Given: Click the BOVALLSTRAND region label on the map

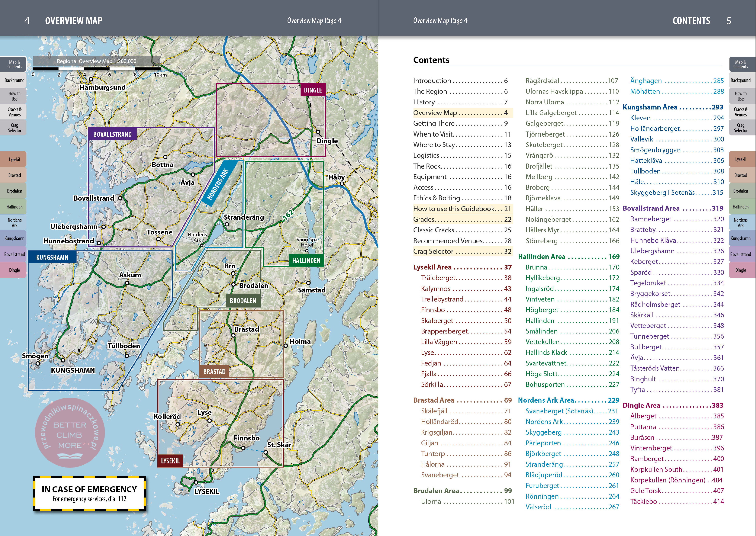Looking at the screenshot, I should [x=112, y=134].
